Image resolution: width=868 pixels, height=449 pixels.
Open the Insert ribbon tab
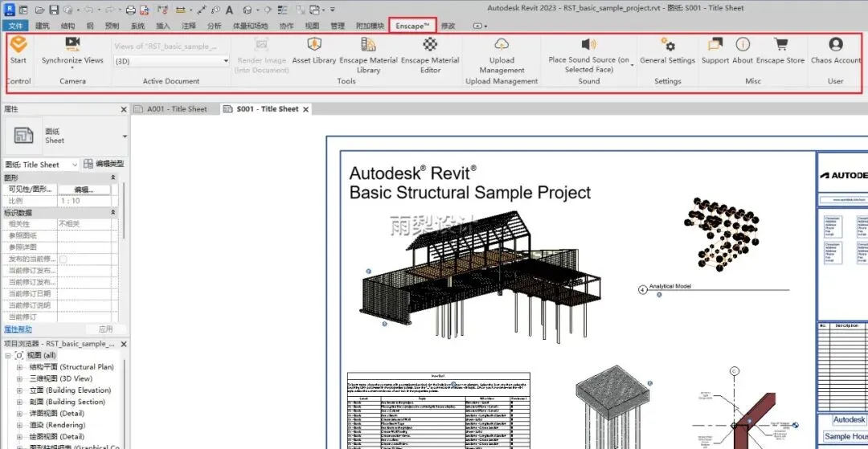coord(162,26)
